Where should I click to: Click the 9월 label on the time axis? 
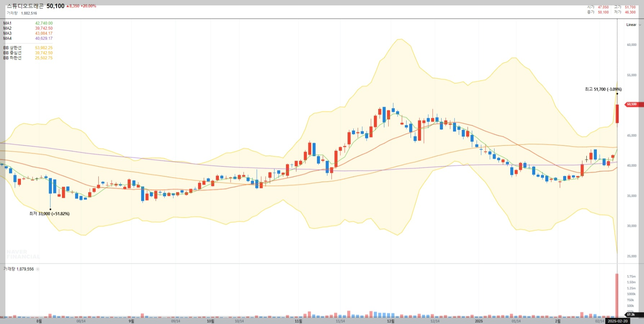[131, 321]
